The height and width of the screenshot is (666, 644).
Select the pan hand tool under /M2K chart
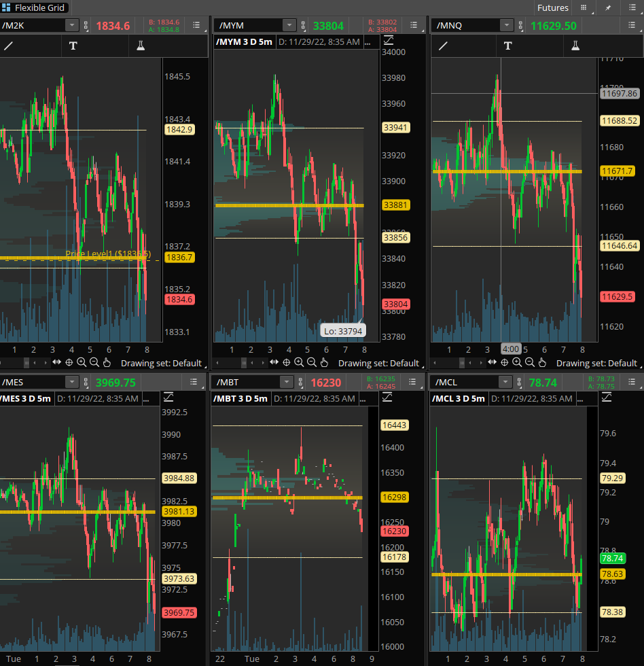pyautogui.click(x=107, y=363)
